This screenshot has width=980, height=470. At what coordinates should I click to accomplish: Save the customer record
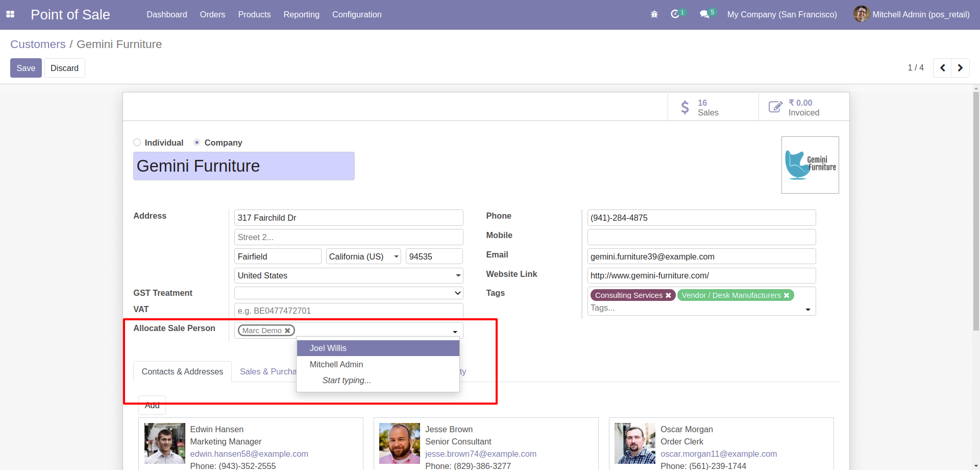point(26,68)
